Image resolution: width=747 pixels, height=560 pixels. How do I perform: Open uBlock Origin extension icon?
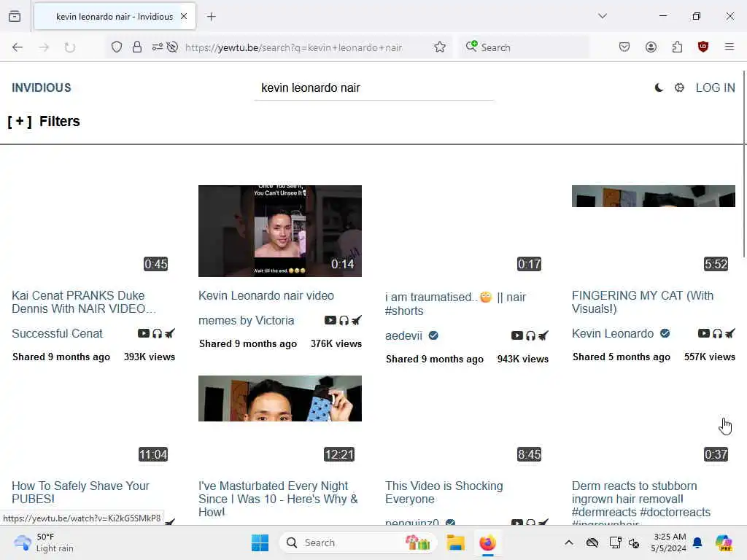tap(703, 47)
